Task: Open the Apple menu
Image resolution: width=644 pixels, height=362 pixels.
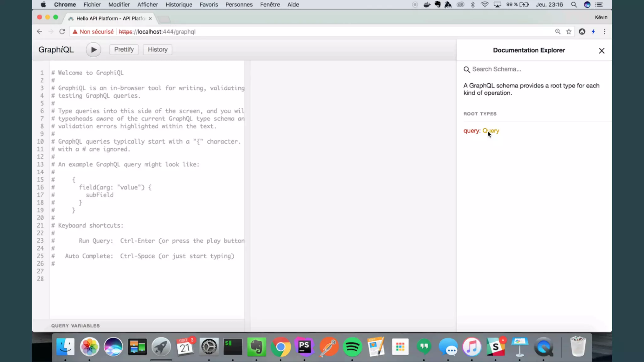Action: (x=43, y=4)
